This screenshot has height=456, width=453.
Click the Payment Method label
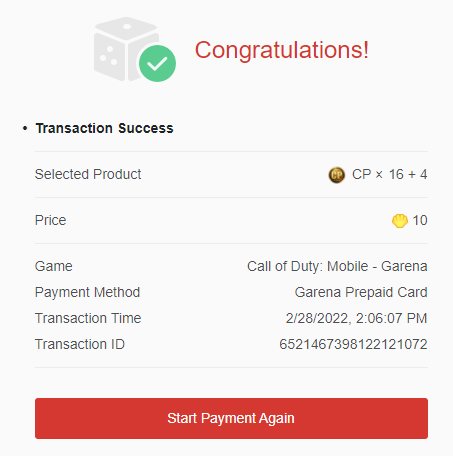87,292
